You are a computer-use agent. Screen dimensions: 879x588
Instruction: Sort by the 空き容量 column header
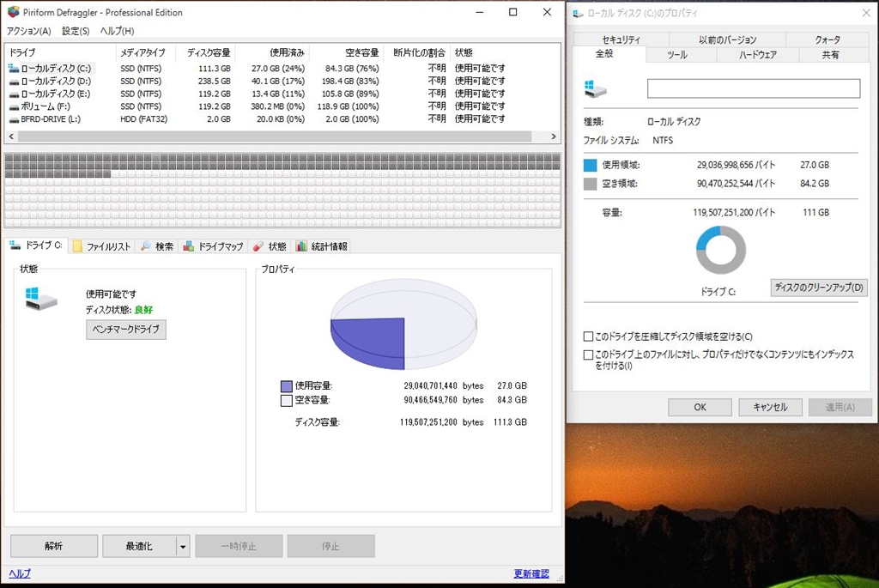[346, 52]
